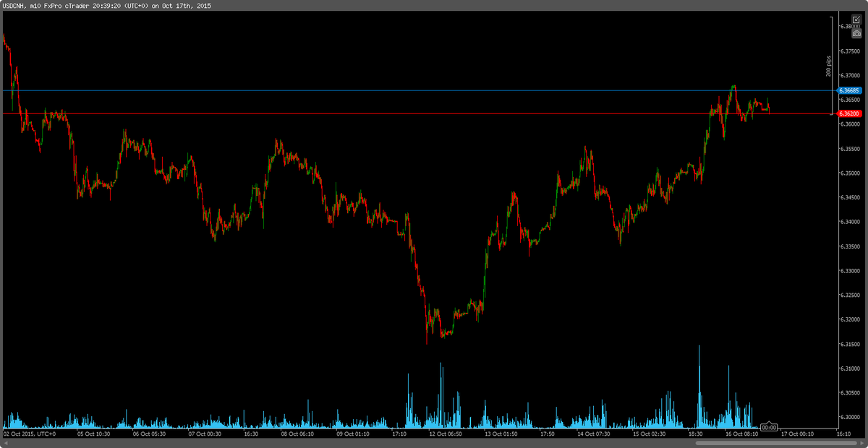Screen dimensions: 868x448
Task: Click the 02 Oct 2015, UTC+0 time label
Action: [x=31, y=434]
